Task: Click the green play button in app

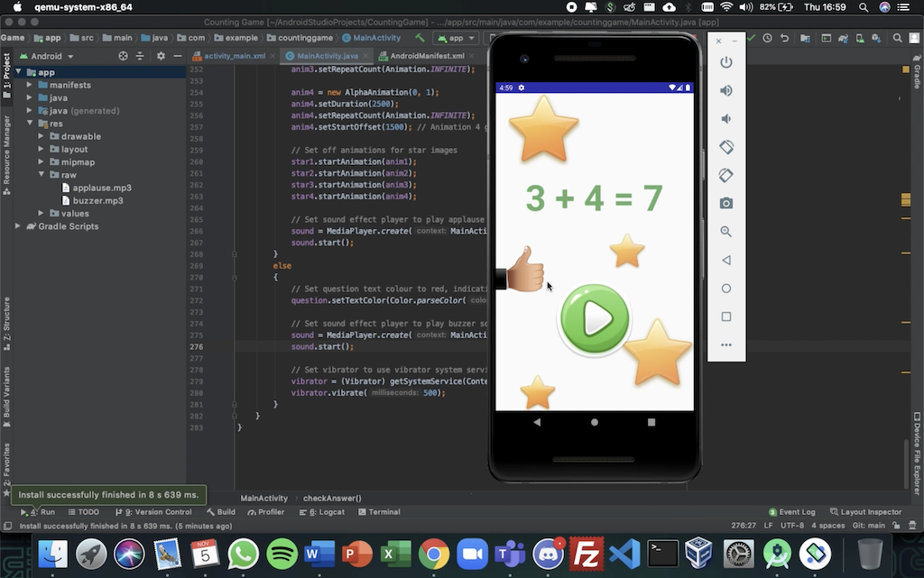Action: [x=594, y=318]
